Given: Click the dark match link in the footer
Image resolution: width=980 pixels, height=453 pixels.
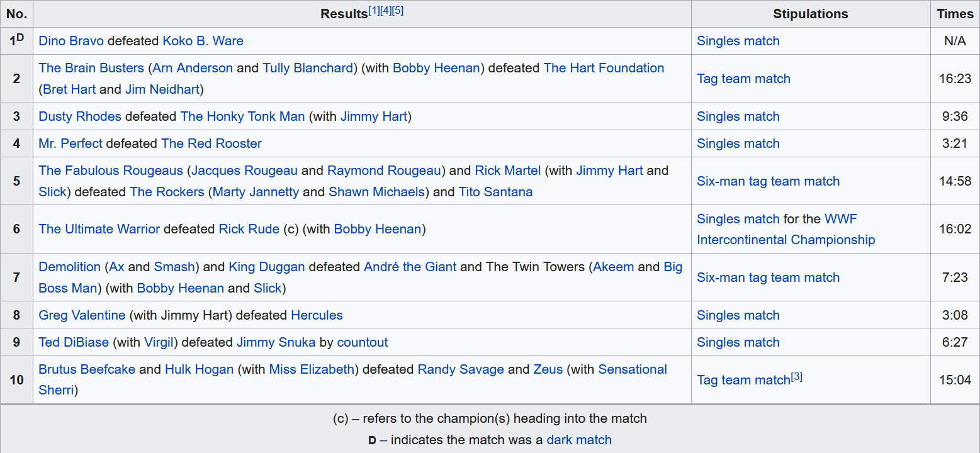Looking at the screenshot, I should pos(579,440).
